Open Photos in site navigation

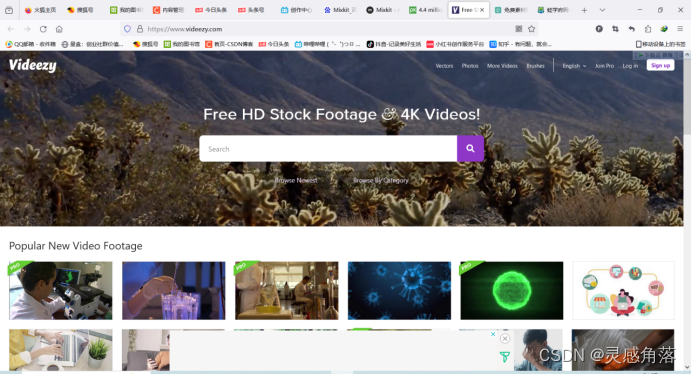point(470,66)
